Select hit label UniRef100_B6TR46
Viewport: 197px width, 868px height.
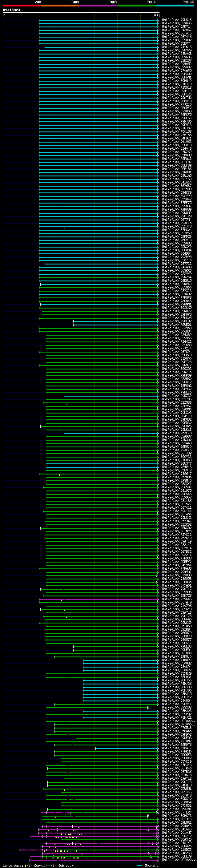[x=177, y=768]
